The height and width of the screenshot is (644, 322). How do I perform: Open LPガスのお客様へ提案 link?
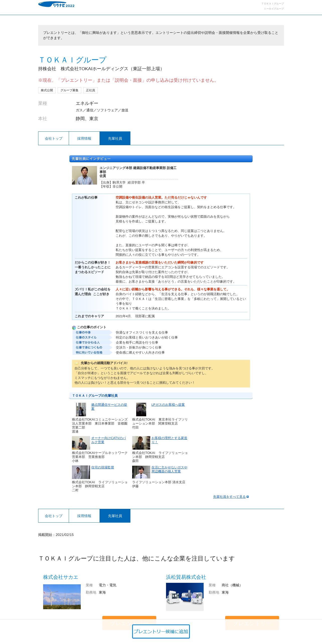coord(168,405)
